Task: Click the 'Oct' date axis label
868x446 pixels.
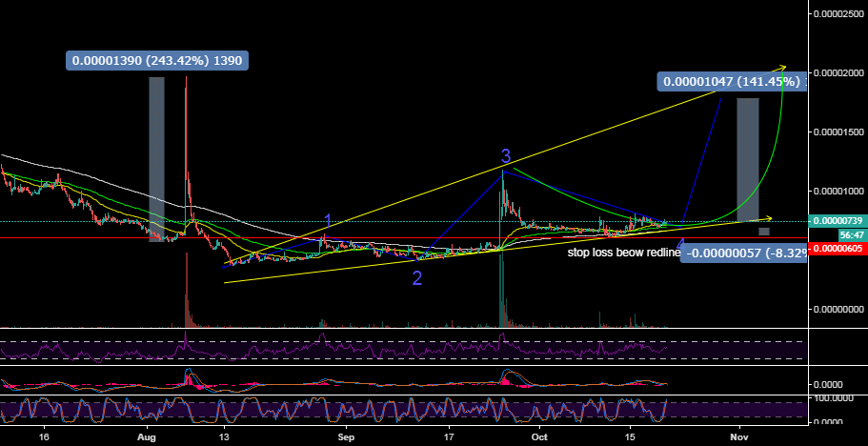Action: pos(539,436)
